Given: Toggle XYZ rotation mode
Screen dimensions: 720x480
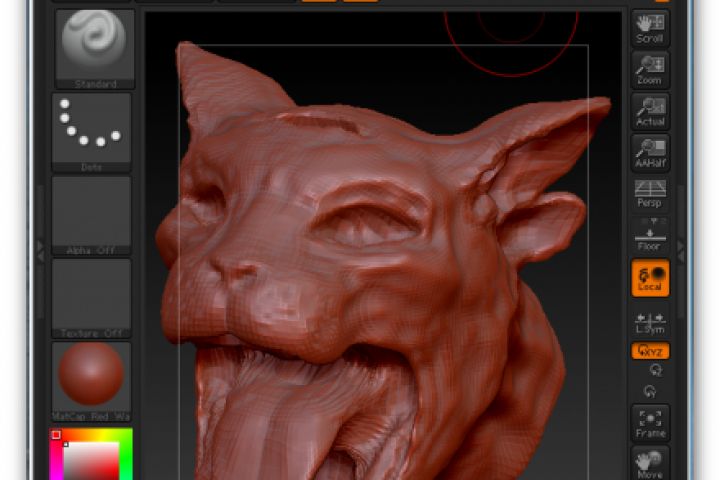Looking at the screenshot, I should pos(650,351).
